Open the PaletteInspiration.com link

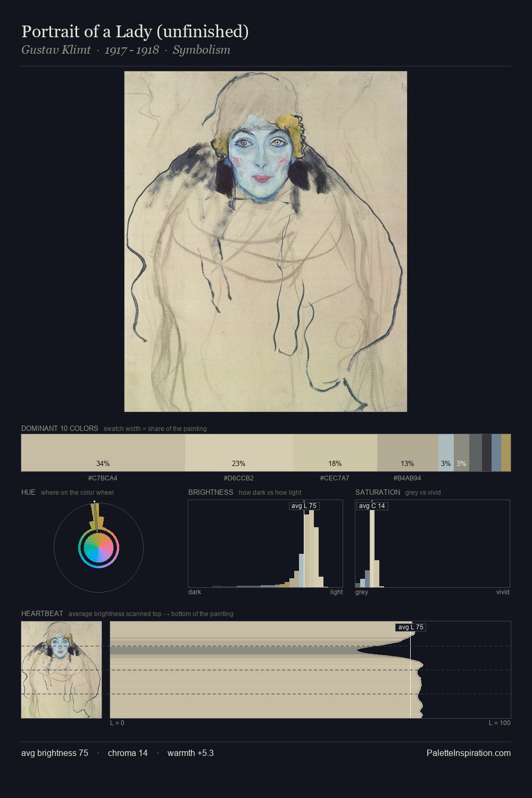pyautogui.click(x=469, y=753)
